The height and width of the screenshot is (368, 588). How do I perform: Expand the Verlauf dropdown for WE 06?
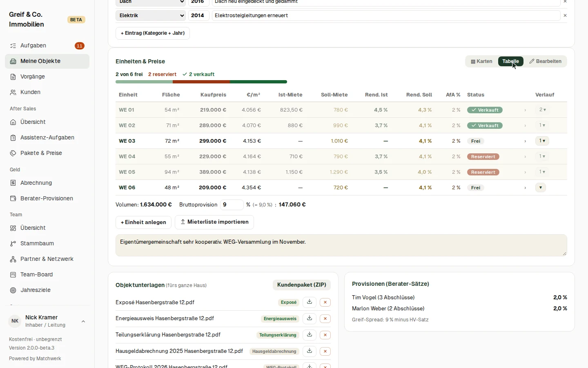pos(541,188)
